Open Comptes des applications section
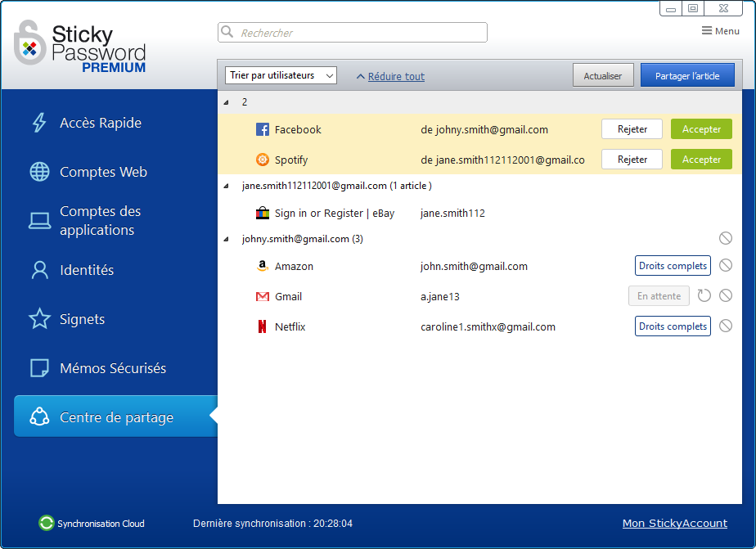756x549 pixels. [101, 221]
